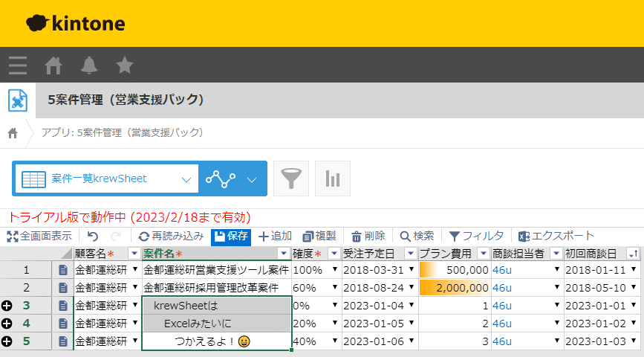This screenshot has height=357, width=644.
Task: Click the plus circle icon on row 5
Action: click(x=7, y=341)
